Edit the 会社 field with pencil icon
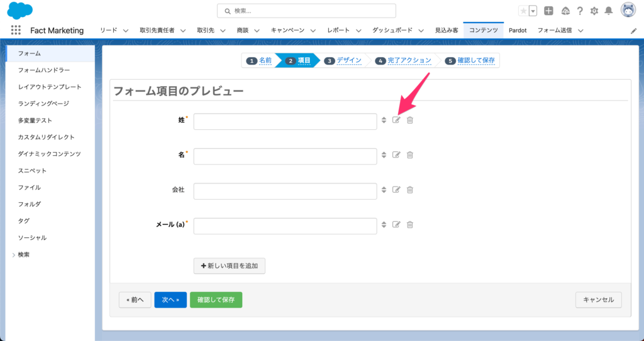The width and height of the screenshot is (644, 341). (396, 190)
